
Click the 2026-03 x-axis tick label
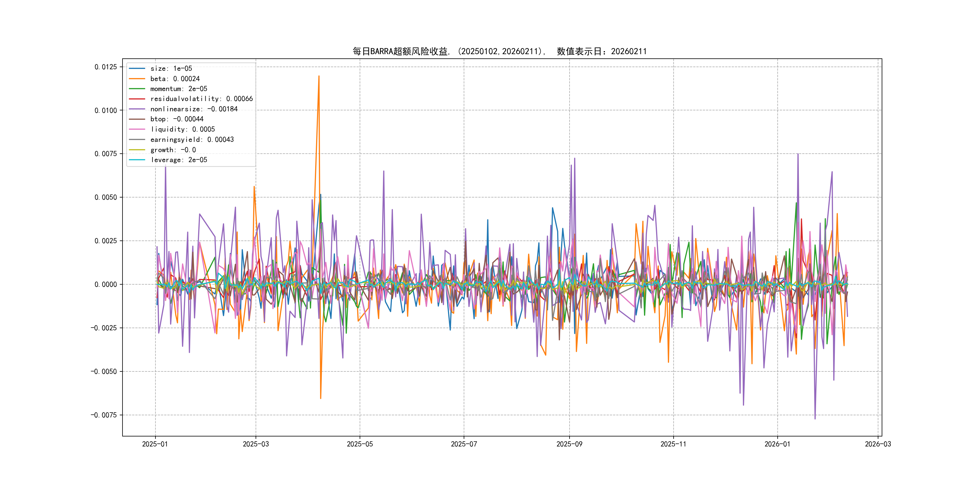878,444
